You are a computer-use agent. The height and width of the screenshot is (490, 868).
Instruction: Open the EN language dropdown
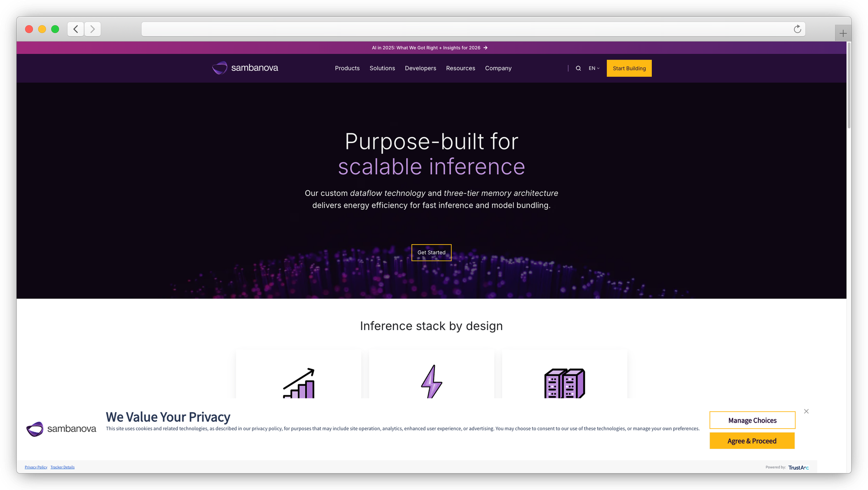pyautogui.click(x=594, y=68)
